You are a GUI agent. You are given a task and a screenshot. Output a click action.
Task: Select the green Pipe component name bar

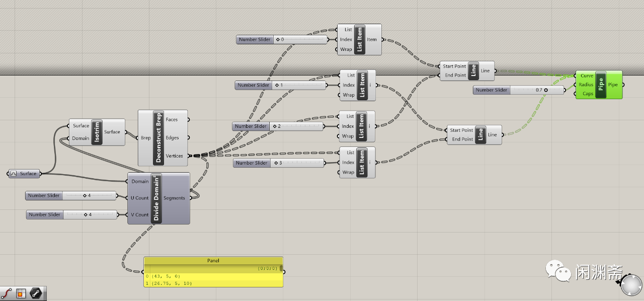click(600, 85)
